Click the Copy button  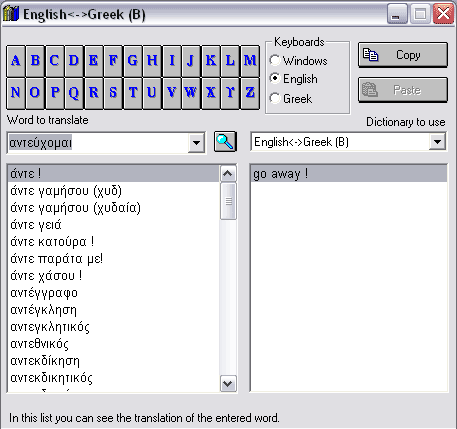click(x=403, y=55)
